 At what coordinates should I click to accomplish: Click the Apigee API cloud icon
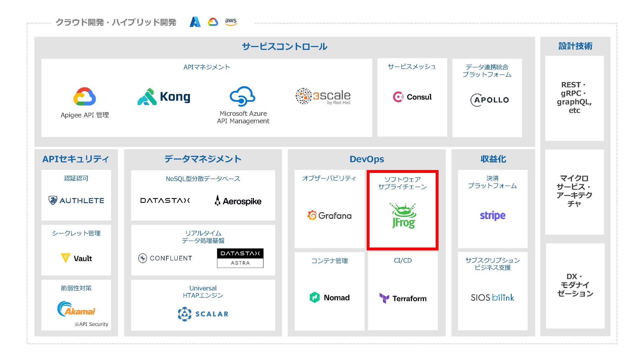[x=85, y=96]
